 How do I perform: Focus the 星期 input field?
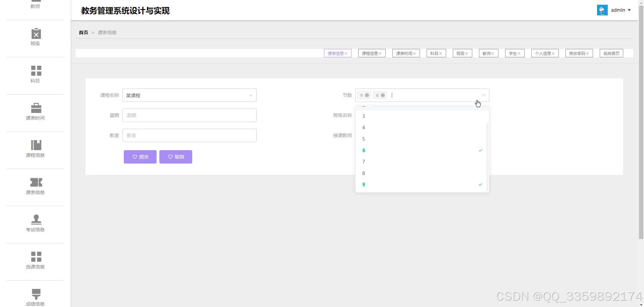coord(190,115)
